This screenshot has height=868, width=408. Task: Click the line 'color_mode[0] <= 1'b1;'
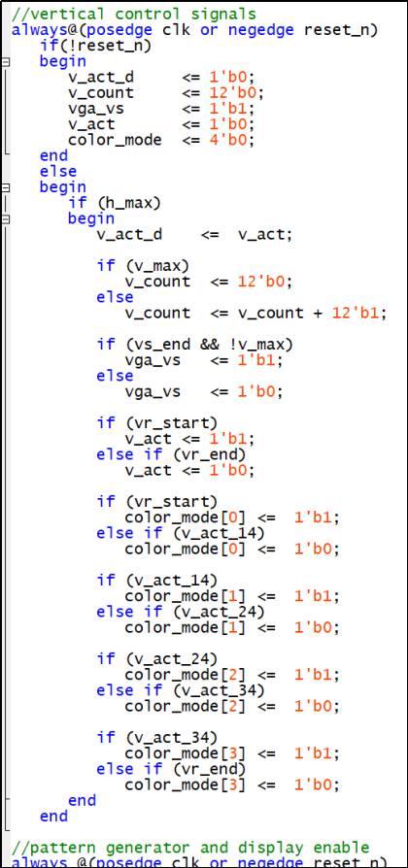(x=232, y=518)
